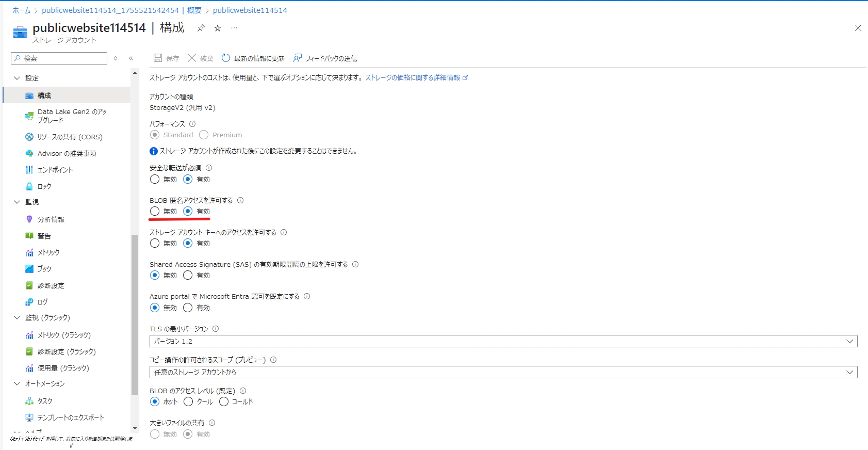Open the TLS の最小バージョン dropdown
The height and width of the screenshot is (450, 868).
point(503,341)
